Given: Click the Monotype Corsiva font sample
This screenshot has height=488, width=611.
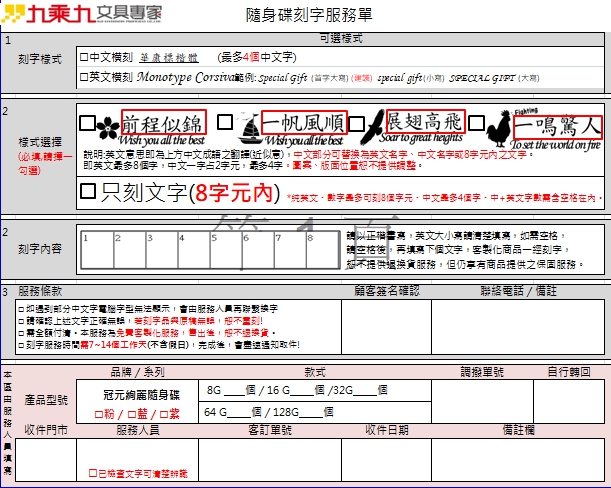Looking at the screenshot, I should pos(185,77).
